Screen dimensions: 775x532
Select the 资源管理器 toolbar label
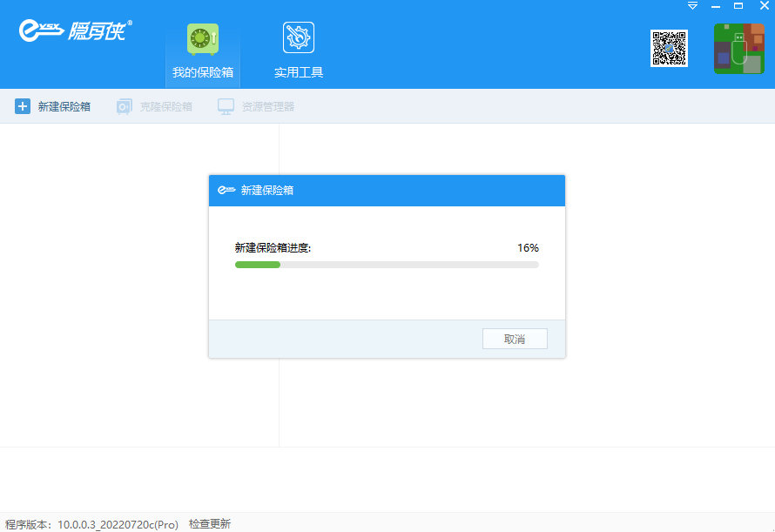[268, 107]
